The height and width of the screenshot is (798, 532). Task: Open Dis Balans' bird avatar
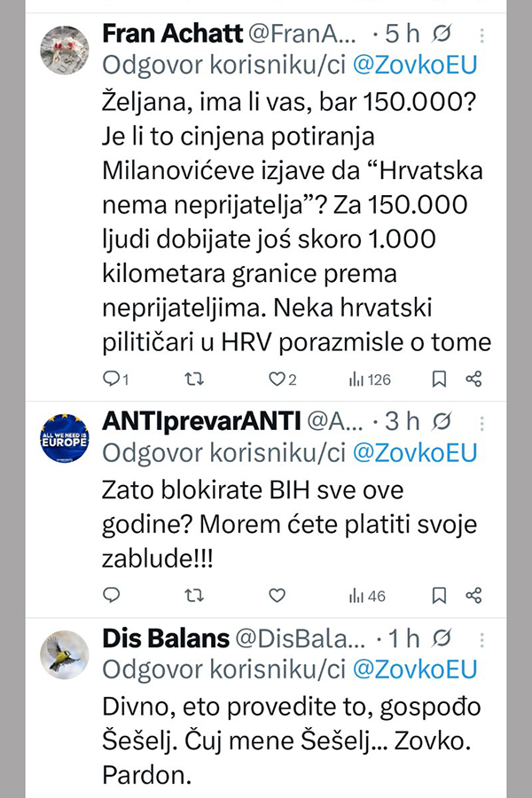tap(65, 653)
